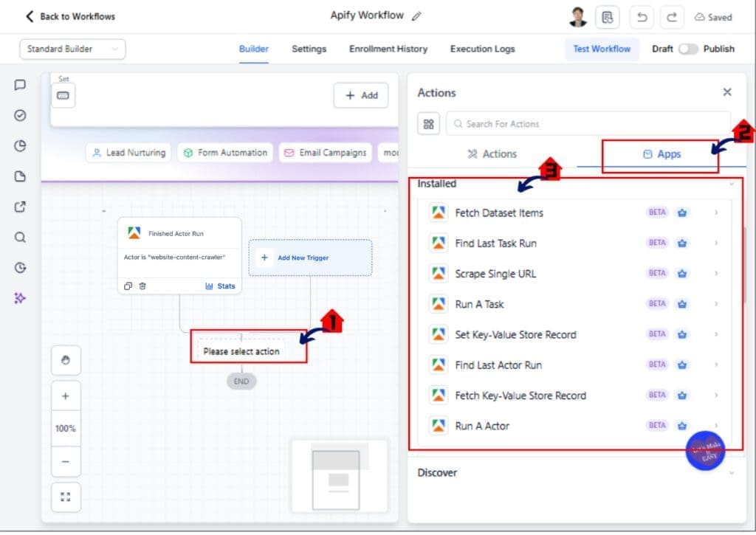Select the Run A Actor action

point(574,426)
